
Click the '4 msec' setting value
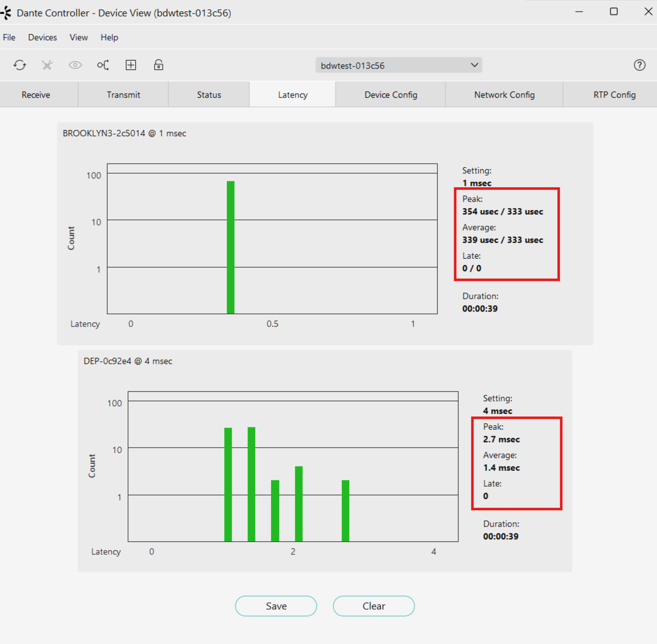click(497, 411)
